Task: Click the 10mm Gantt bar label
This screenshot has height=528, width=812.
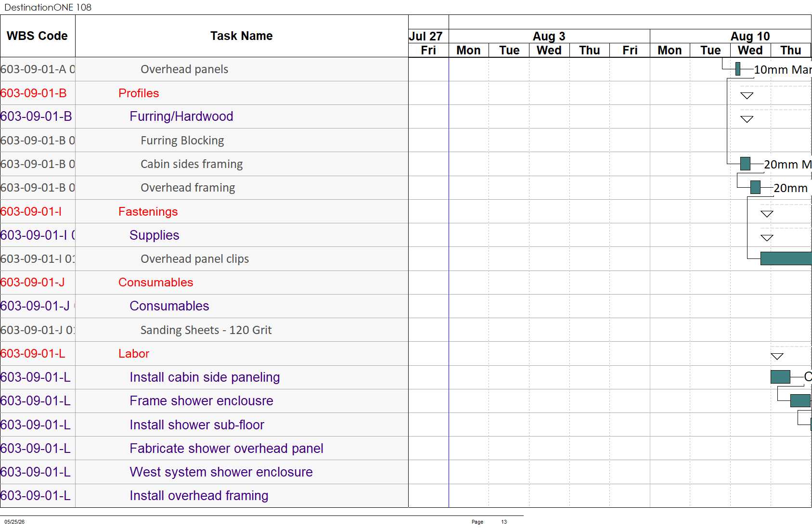Action: [x=783, y=70]
